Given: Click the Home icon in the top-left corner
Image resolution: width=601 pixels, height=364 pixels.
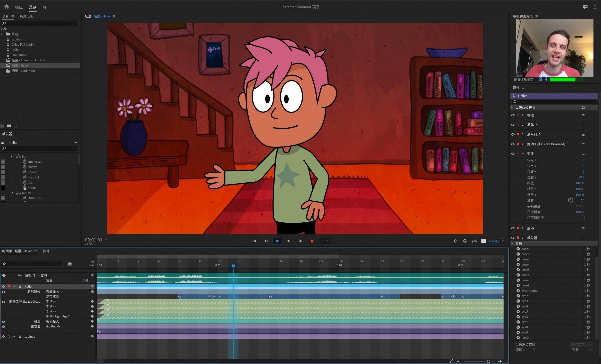Looking at the screenshot, I should pyautogui.click(x=6, y=7).
